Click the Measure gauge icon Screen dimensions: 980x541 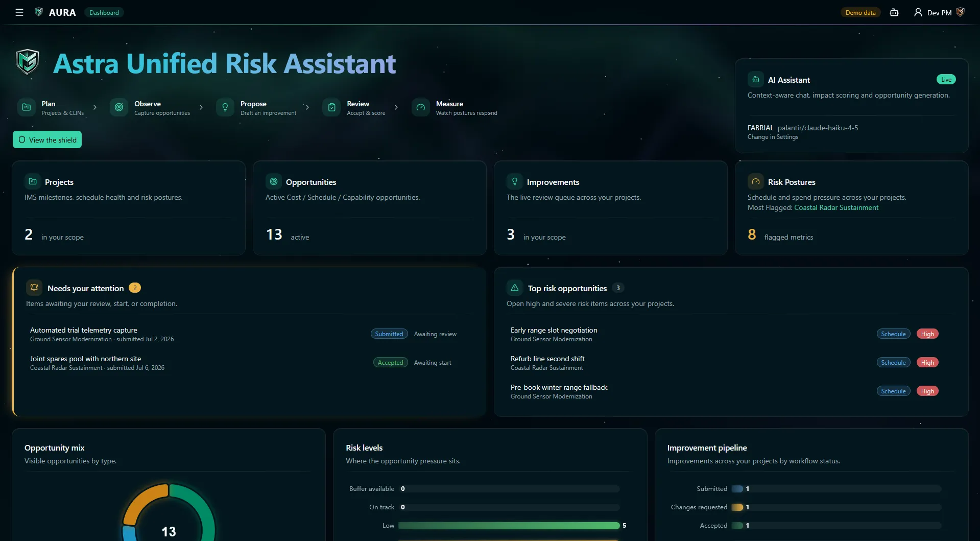[421, 107]
